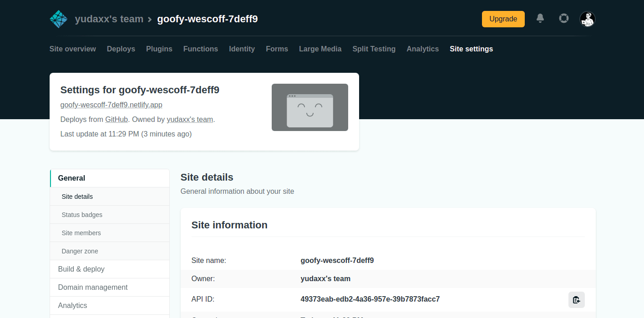Click the Site information heading

click(229, 225)
